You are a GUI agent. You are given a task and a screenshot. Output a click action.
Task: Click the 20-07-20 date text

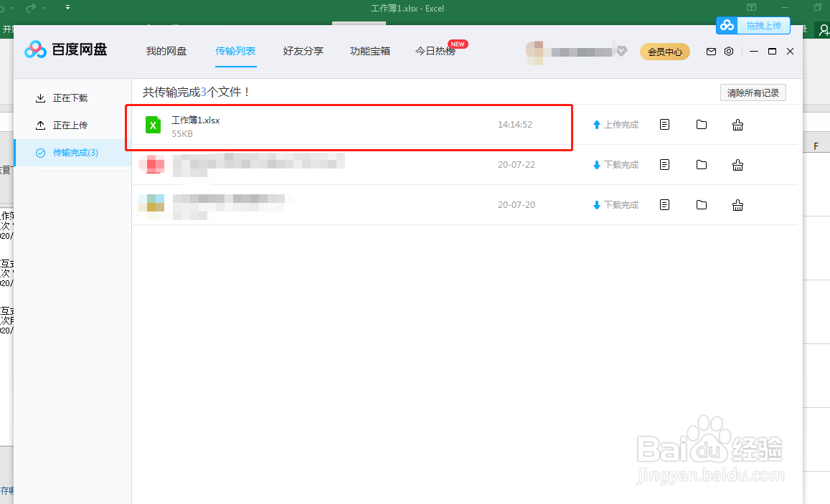point(516,204)
